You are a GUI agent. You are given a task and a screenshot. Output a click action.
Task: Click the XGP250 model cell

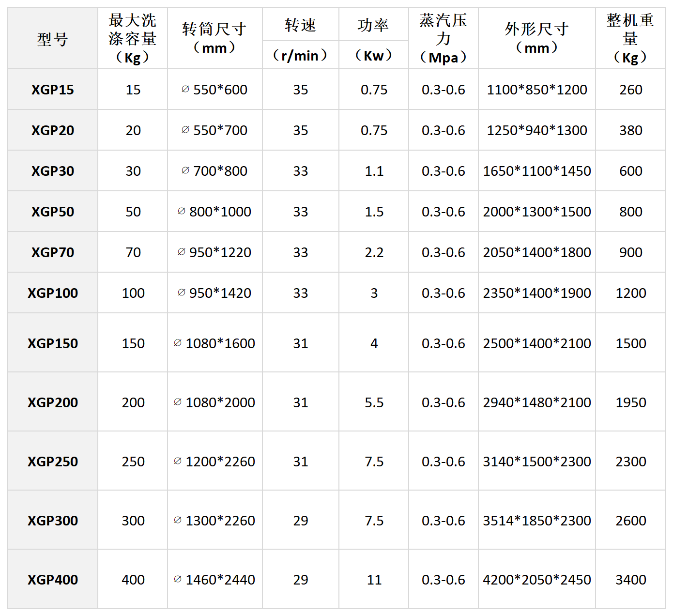tap(53, 462)
